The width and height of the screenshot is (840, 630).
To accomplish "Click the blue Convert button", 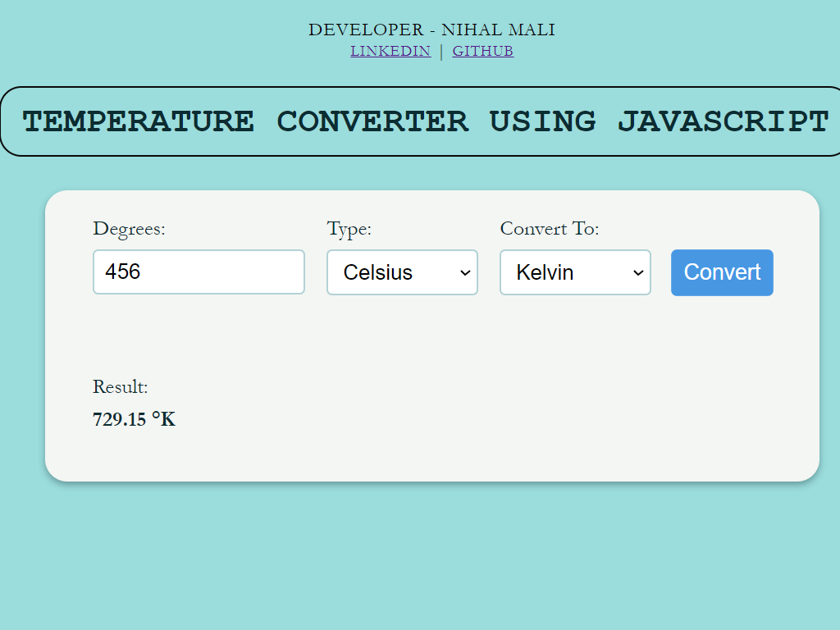I will [x=722, y=272].
